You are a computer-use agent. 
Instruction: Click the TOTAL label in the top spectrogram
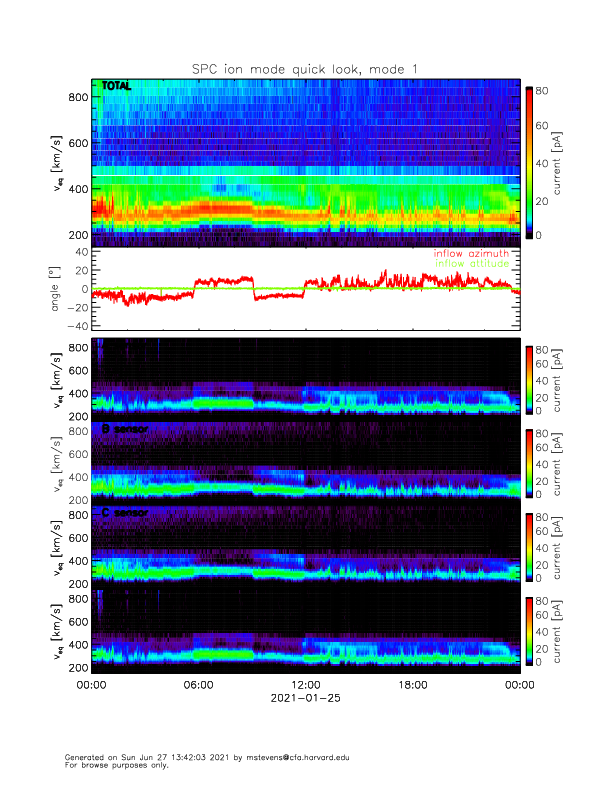tap(116, 87)
